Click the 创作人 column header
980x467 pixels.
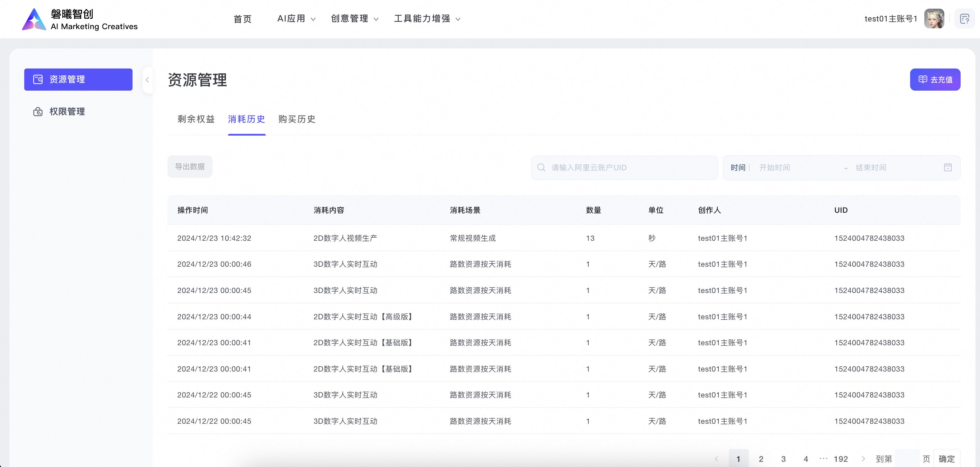[x=709, y=210]
